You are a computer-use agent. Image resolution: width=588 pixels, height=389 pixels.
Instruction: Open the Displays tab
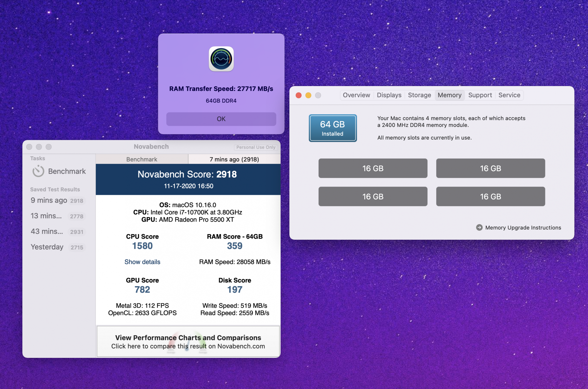click(389, 95)
